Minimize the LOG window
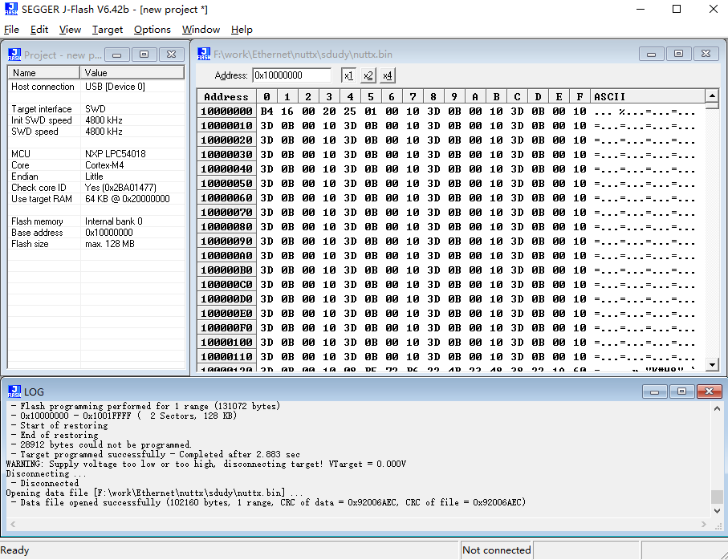Screen dimensions: 728x560 click(x=655, y=392)
